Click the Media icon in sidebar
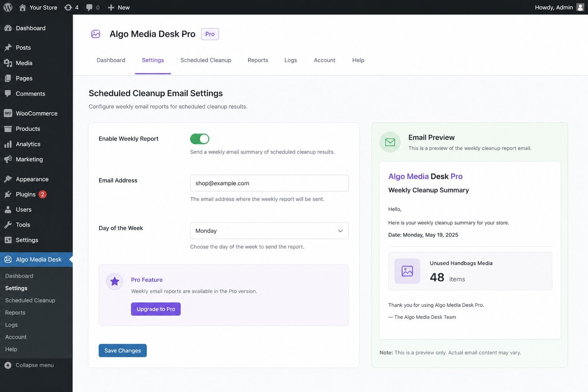This screenshot has width=588, height=392. 8,63
